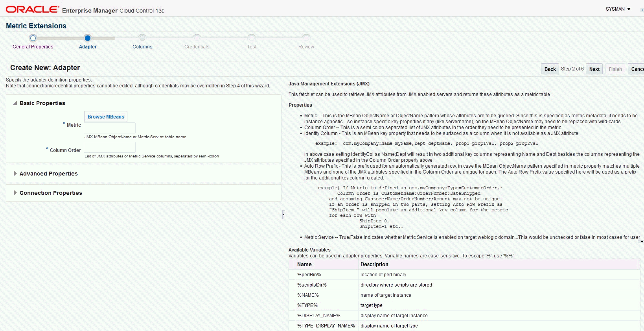
Task: Click the Available Variables heading
Action: coord(309,250)
